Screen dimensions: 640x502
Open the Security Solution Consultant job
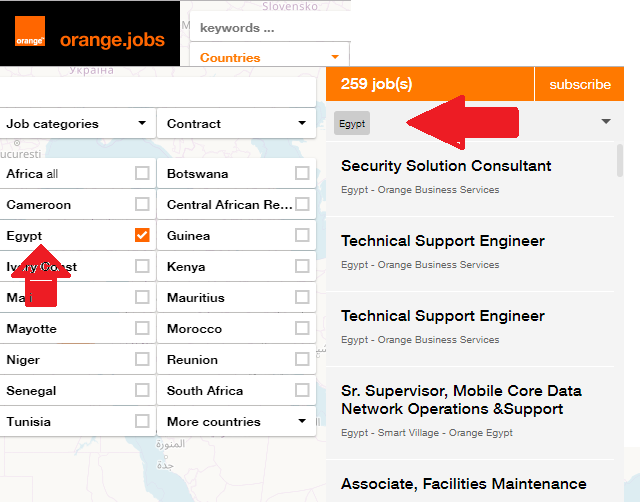pyautogui.click(x=446, y=166)
